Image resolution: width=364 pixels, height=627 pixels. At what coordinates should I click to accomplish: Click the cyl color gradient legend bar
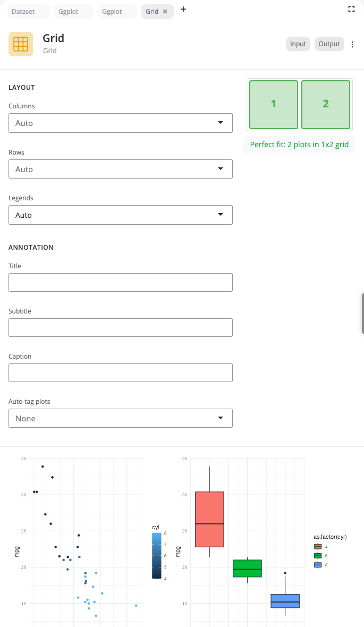[157, 555]
